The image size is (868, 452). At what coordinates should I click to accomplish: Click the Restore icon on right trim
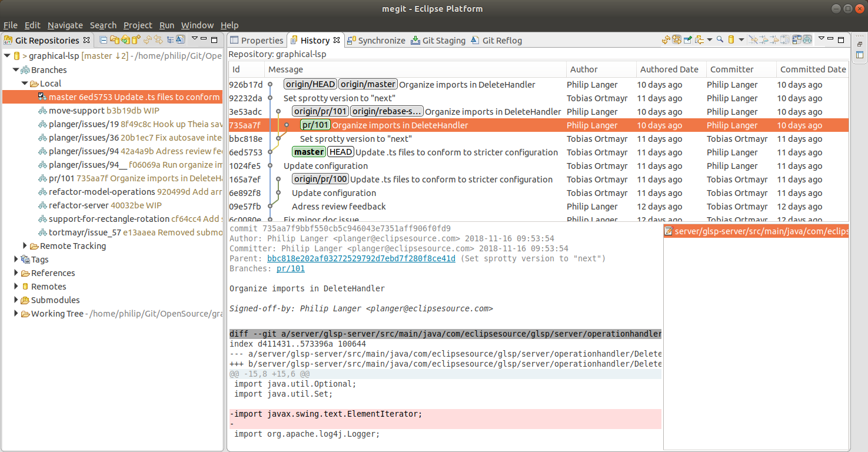860,44
